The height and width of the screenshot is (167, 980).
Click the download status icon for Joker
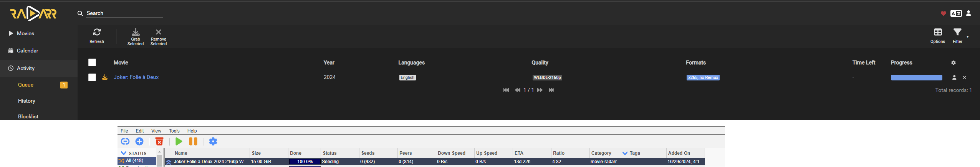pos(104,77)
